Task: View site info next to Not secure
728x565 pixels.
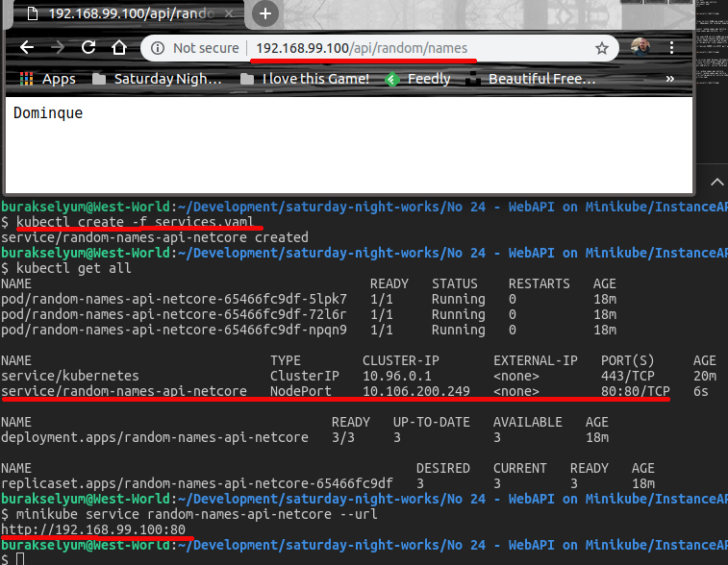Action: (158, 48)
